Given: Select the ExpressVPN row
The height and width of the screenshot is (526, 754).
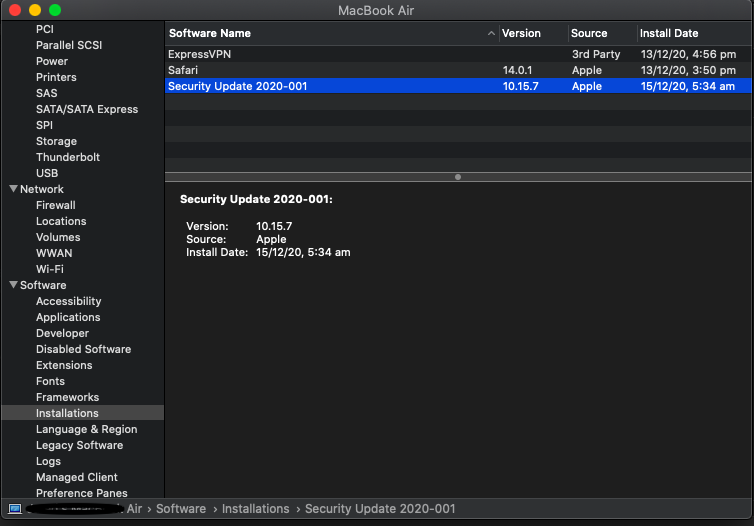Looking at the screenshot, I should pyautogui.click(x=458, y=54).
